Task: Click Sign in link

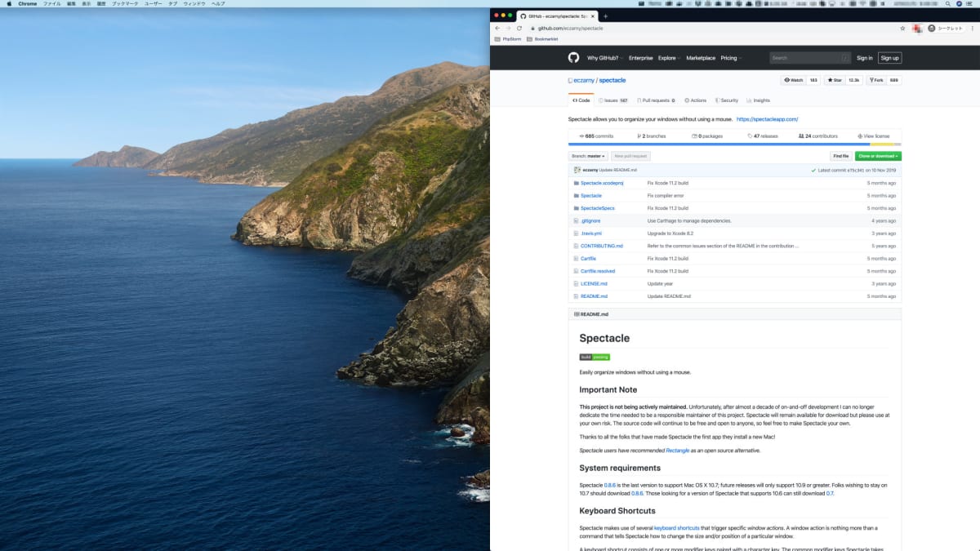Action: pyautogui.click(x=864, y=58)
